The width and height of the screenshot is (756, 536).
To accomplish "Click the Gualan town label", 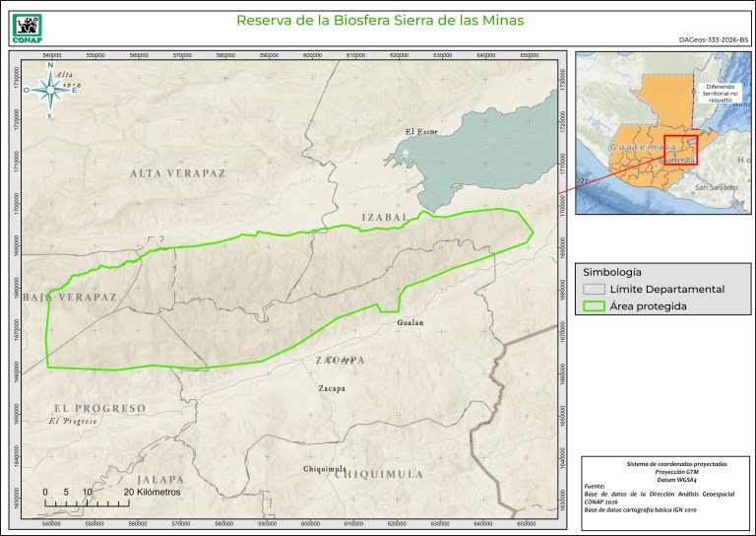I will (x=411, y=322).
